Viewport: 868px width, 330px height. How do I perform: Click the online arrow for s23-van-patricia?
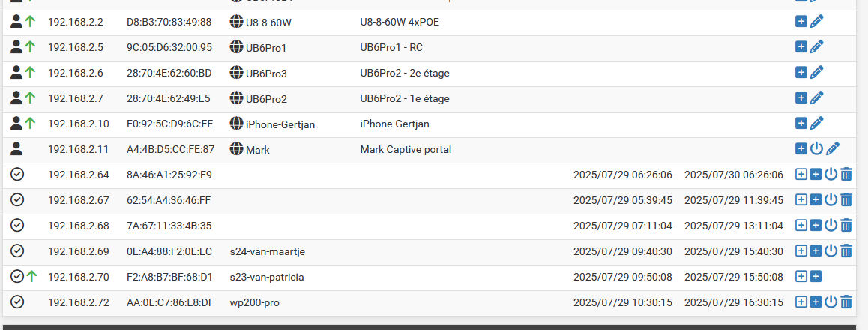(x=31, y=276)
